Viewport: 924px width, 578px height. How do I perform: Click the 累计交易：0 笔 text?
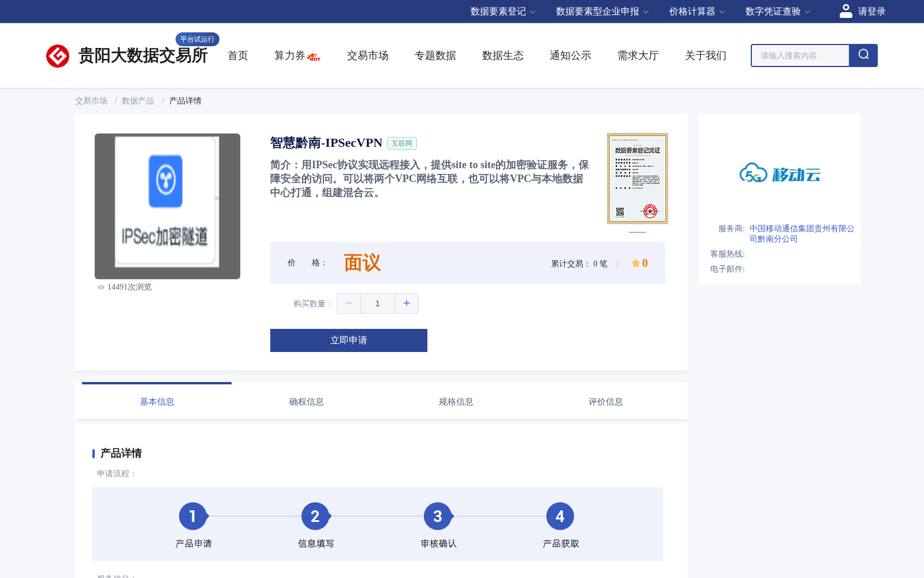click(x=579, y=264)
